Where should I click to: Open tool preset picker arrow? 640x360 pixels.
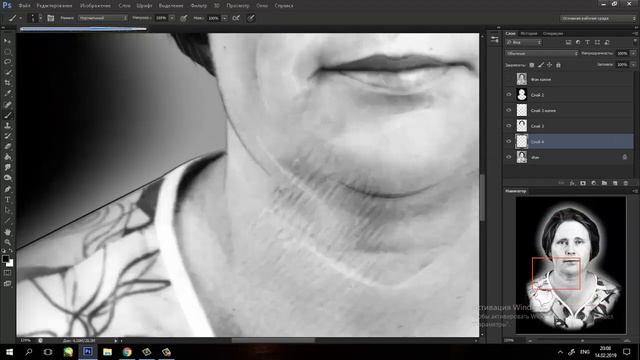(20, 18)
